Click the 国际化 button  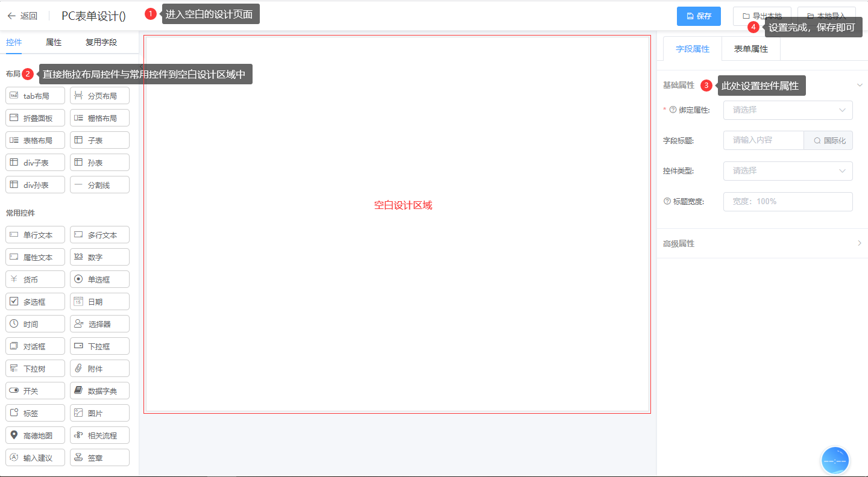(829, 140)
